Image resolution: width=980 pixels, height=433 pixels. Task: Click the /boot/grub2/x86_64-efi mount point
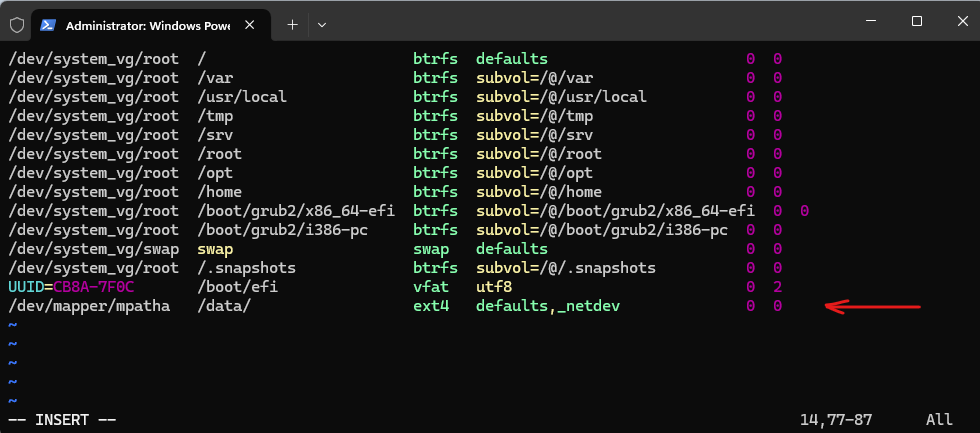[x=296, y=211]
